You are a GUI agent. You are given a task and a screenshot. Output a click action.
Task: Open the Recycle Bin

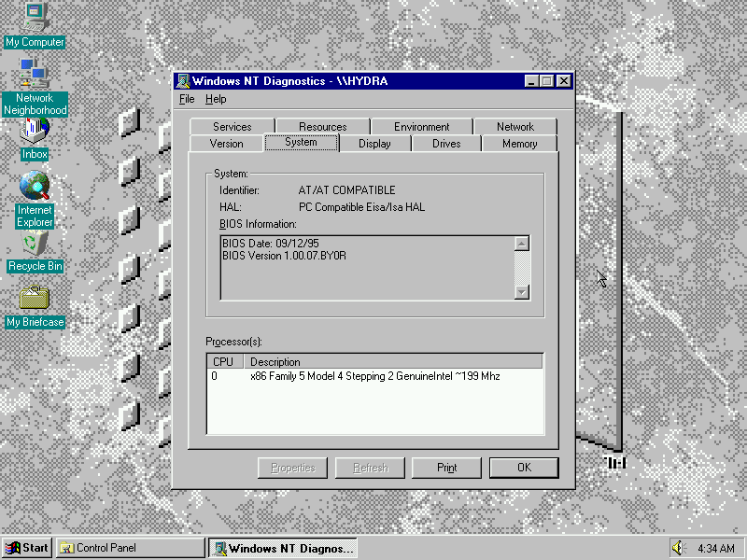click(35, 245)
